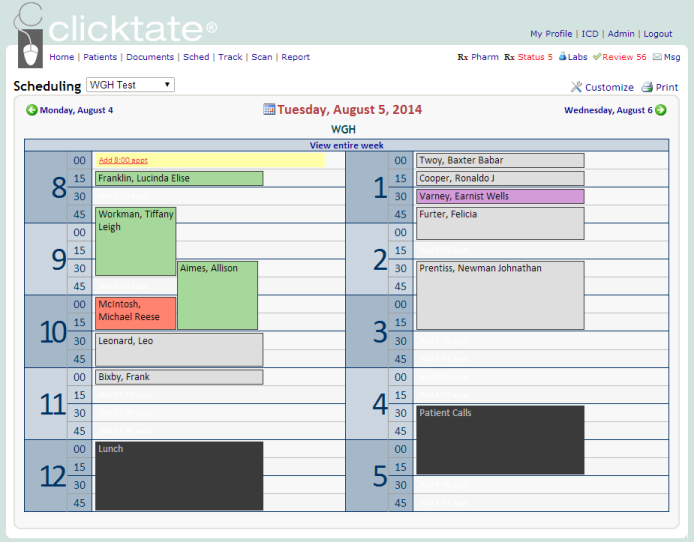Open the Patients menu item
The height and width of the screenshot is (542, 694).
[100, 57]
